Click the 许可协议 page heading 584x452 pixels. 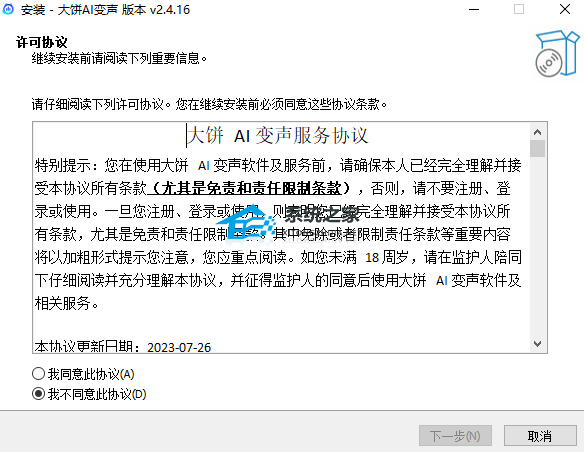click(41, 42)
